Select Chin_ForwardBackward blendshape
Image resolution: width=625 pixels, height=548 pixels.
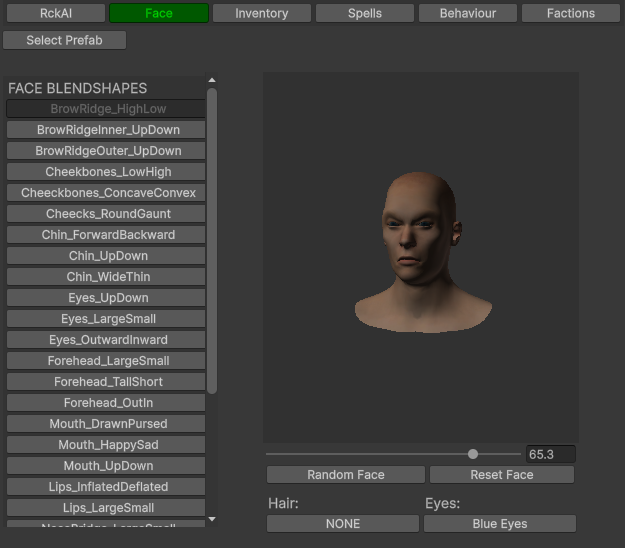coord(106,235)
